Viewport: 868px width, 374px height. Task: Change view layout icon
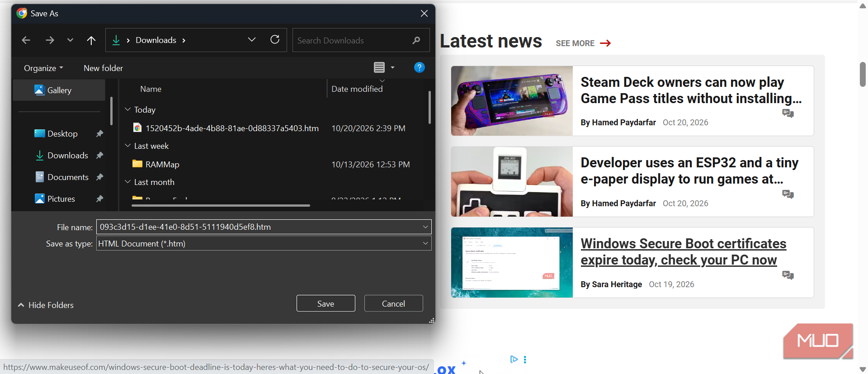pyautogui.click(x=379, y=67)
